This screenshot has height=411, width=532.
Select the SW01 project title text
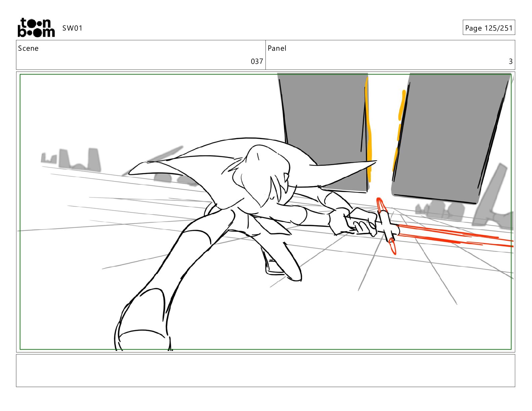(72, 28)
